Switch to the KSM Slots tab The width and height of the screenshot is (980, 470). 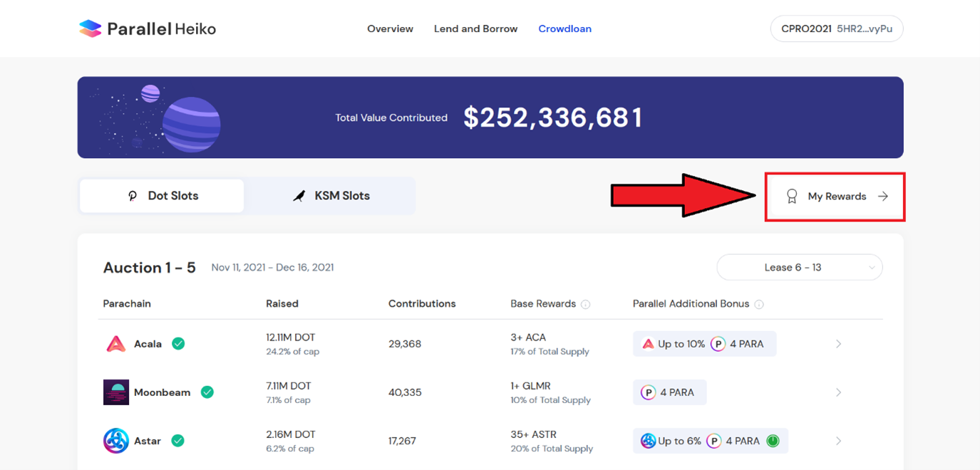coord(331,196)
